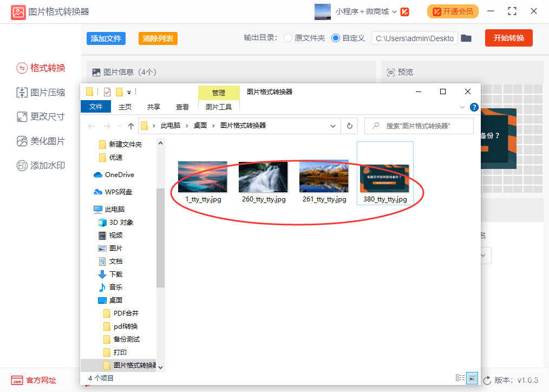The image size is (549, 392).
Task: Expand the address bar history dropdown
Action: pyautogui.click(x=333, y=126)
